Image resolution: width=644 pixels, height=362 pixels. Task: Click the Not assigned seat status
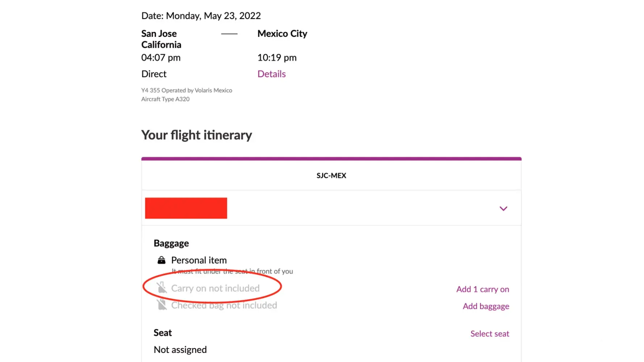(x=180, y=350)
